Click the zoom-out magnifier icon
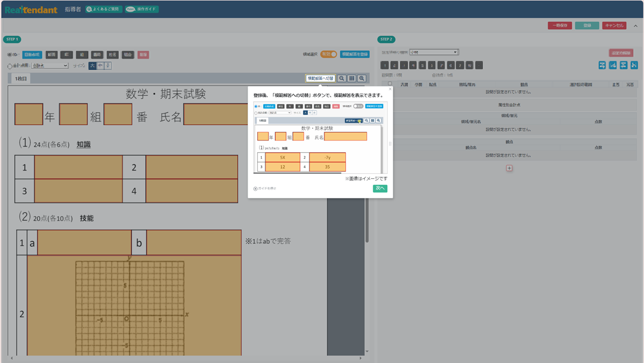This screenshot has width=644, height=363. pos(342,79)
